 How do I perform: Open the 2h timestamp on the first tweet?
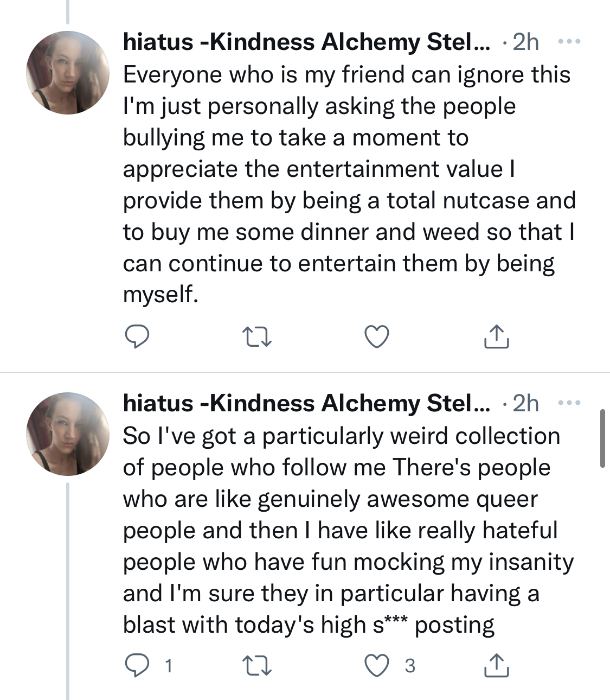(x=525, y=42)
